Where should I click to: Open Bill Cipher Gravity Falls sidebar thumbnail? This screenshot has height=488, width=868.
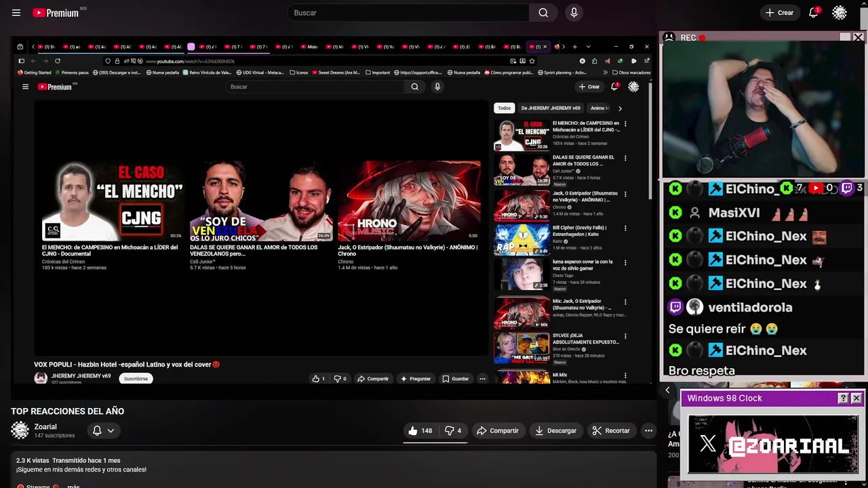click(521, 240)
